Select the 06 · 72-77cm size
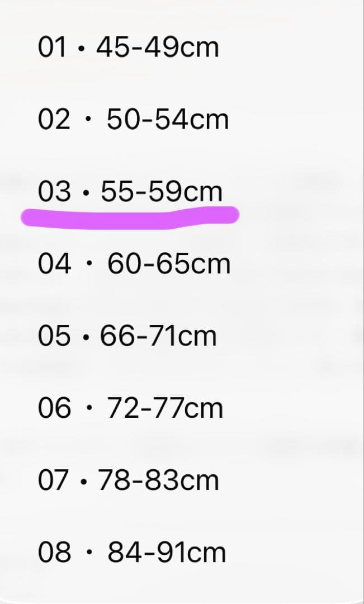The width and height of the screenshot is (364, 604). click(130, 408)
